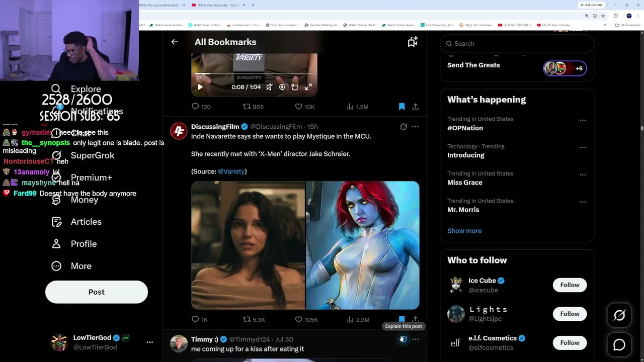Pop out the Variety video picture-in-picture
The width and height of the screenshot is (644, 362).
pyautogui.click(x=294, y=87)
